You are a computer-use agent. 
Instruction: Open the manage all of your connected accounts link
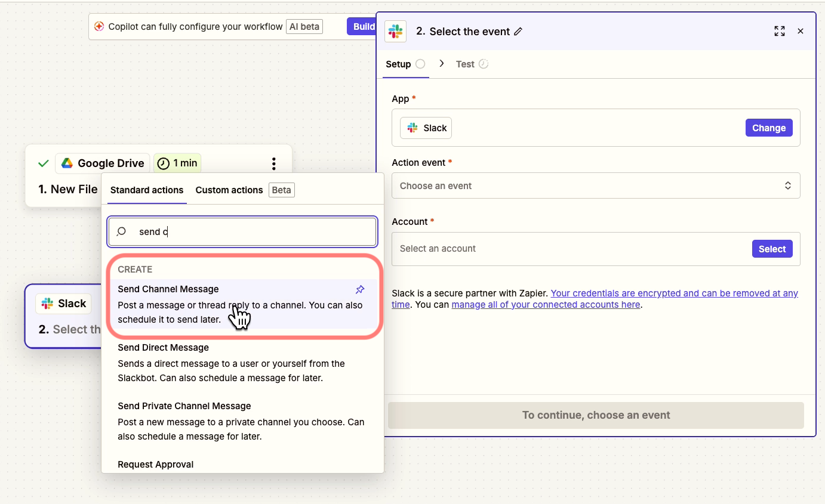(546, 304)
